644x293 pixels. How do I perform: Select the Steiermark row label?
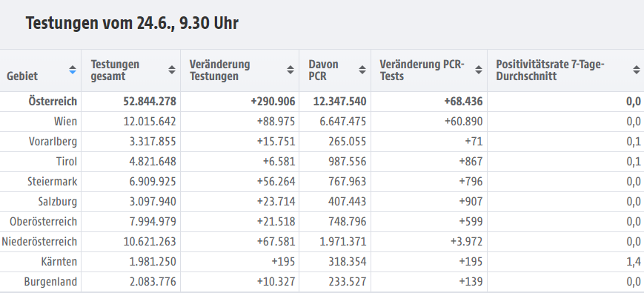pos(52,182)
